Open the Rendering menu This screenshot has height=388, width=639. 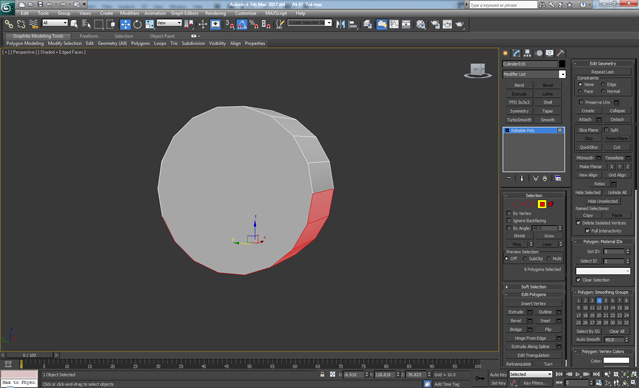[216, 13]
